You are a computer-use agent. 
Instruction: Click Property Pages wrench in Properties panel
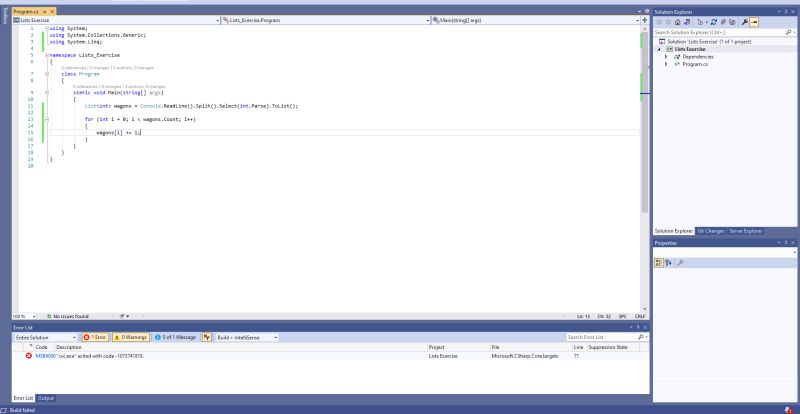tap(680, 263)
